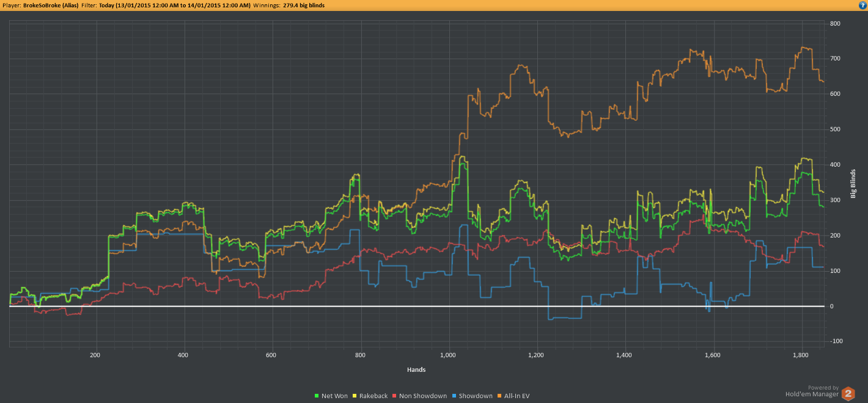Toggle the Rakeback legend series
868x403 pixels.
point(369,396)
